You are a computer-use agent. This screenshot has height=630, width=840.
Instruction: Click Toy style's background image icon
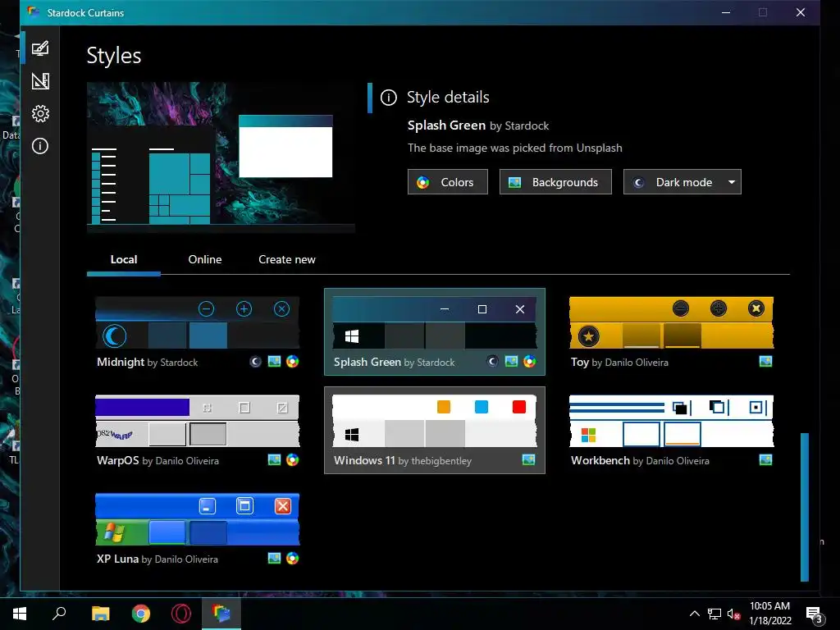tap(765, 362)
